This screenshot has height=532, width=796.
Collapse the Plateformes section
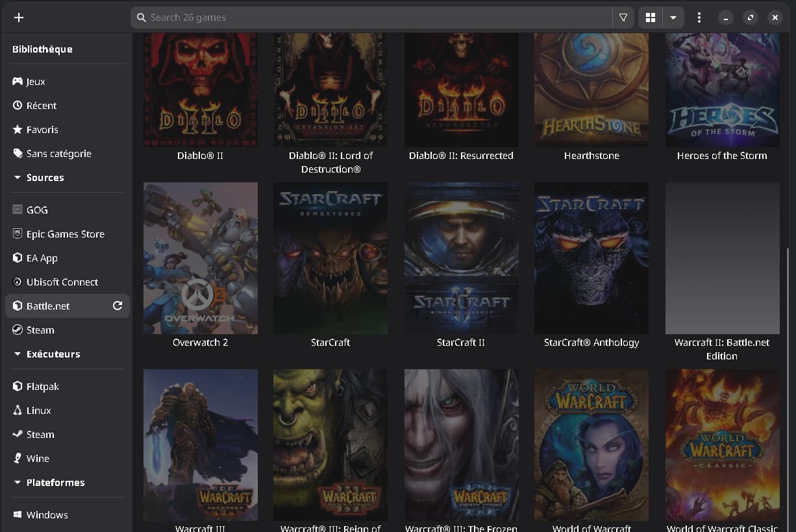[x=18, y=483]
